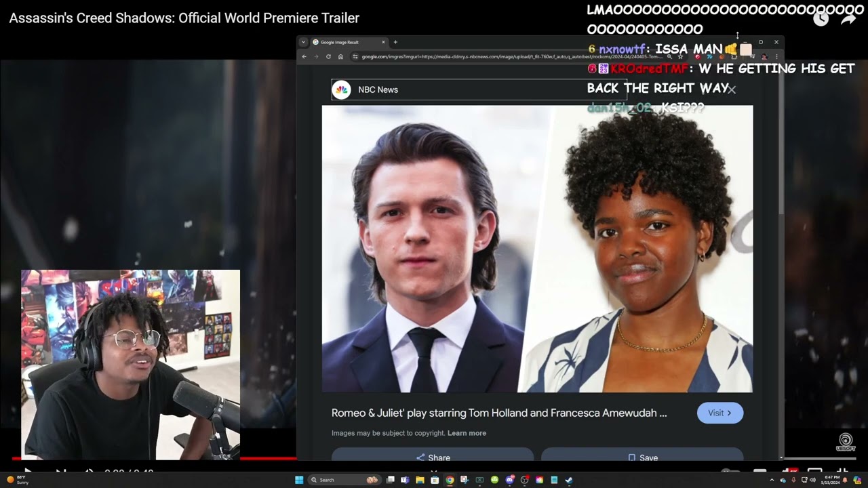Open weather widget showing Sunny

(x=18, y=480)
